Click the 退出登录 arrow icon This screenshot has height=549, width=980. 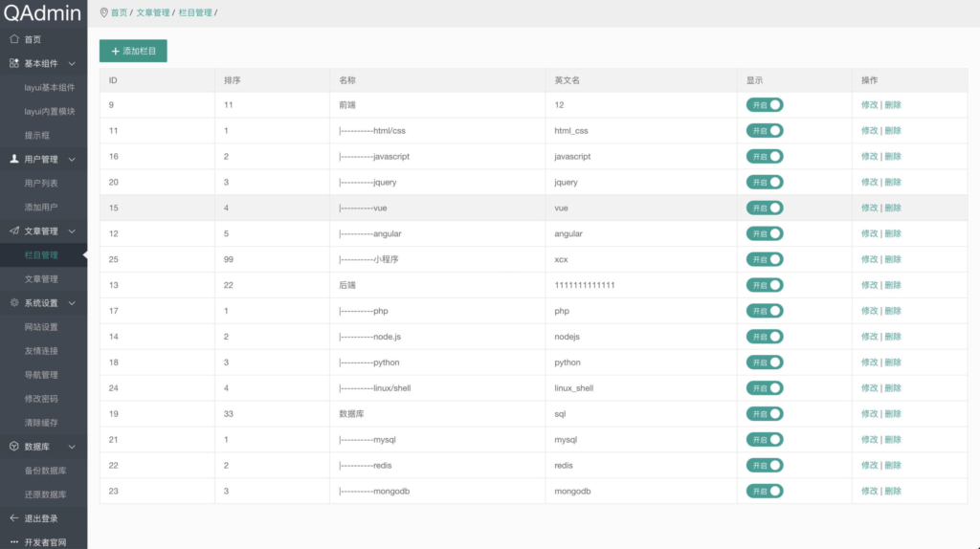[14, 517]
